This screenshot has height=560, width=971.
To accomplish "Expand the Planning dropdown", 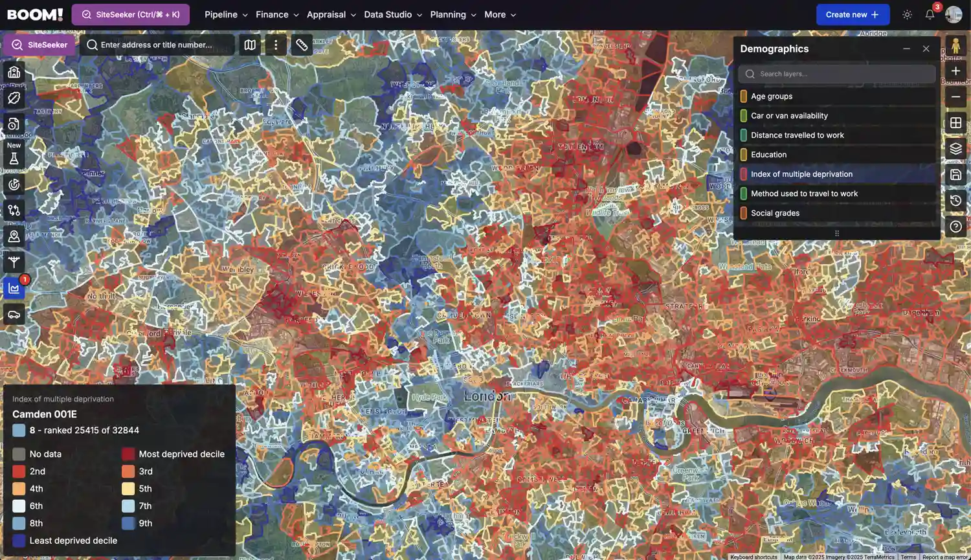I will click(x=453, y=14).
